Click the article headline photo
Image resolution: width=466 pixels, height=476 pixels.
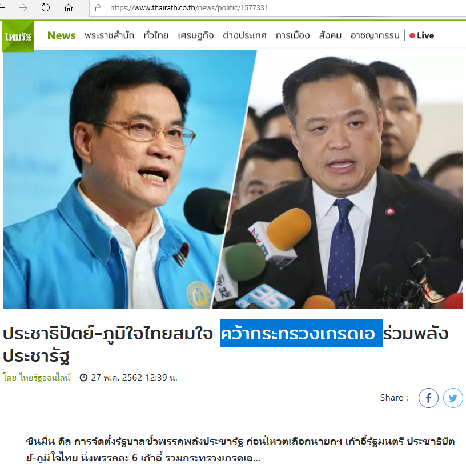(233, 179)
